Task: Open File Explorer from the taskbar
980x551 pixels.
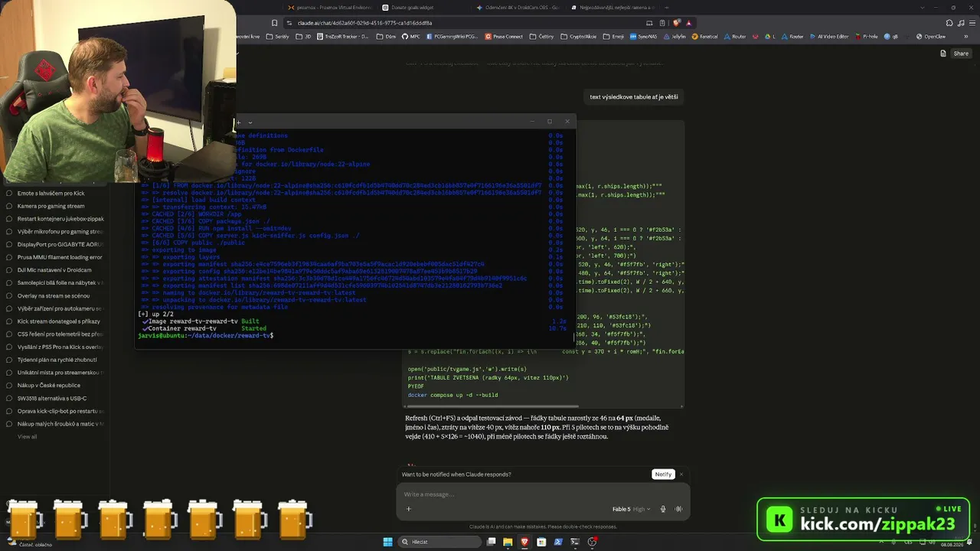Action: 508,542
